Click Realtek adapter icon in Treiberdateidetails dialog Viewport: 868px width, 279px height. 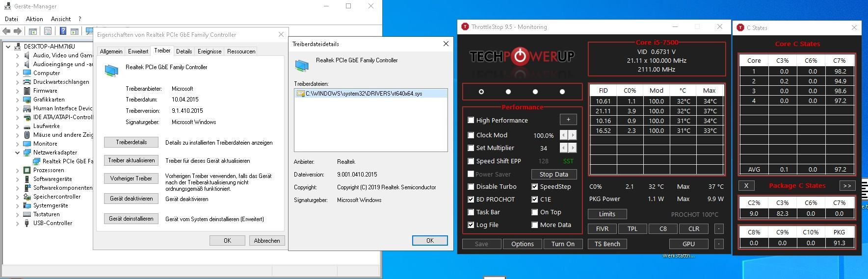tap(302, 65)
